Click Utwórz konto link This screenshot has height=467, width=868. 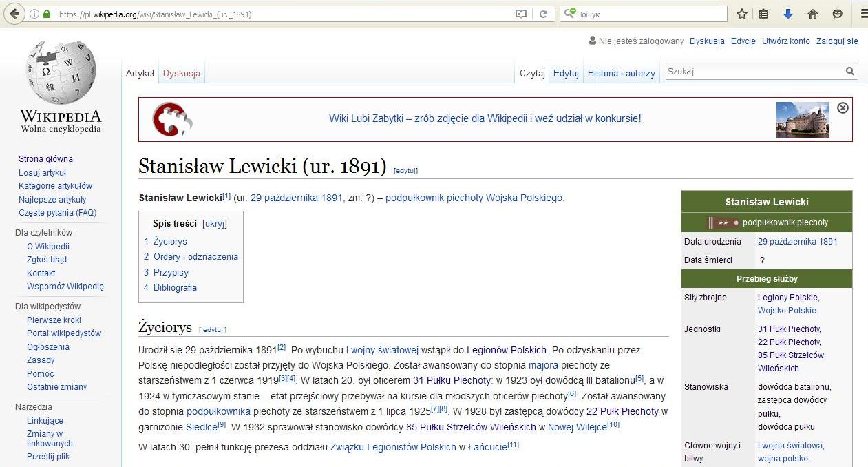[x=785, y=41]
